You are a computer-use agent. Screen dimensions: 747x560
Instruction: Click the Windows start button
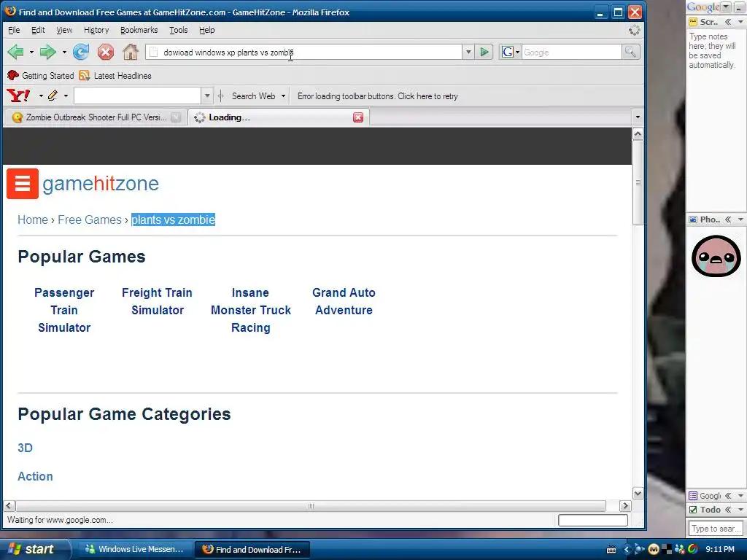tap(35, 549)
